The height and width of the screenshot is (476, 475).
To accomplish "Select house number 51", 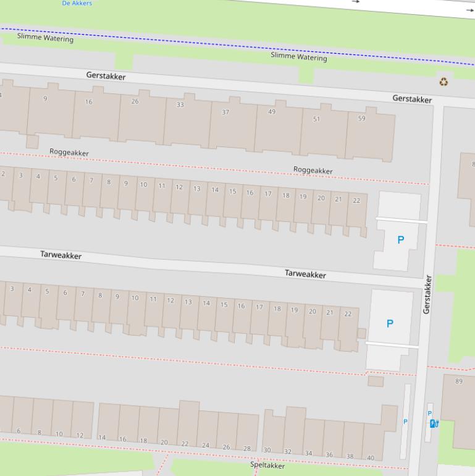I will click(317, 119).
